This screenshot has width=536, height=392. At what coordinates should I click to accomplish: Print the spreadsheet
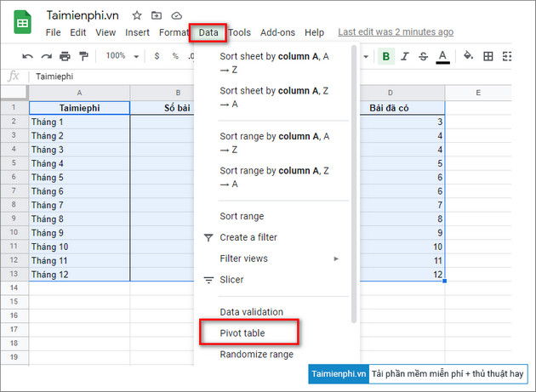pos(65,56)
